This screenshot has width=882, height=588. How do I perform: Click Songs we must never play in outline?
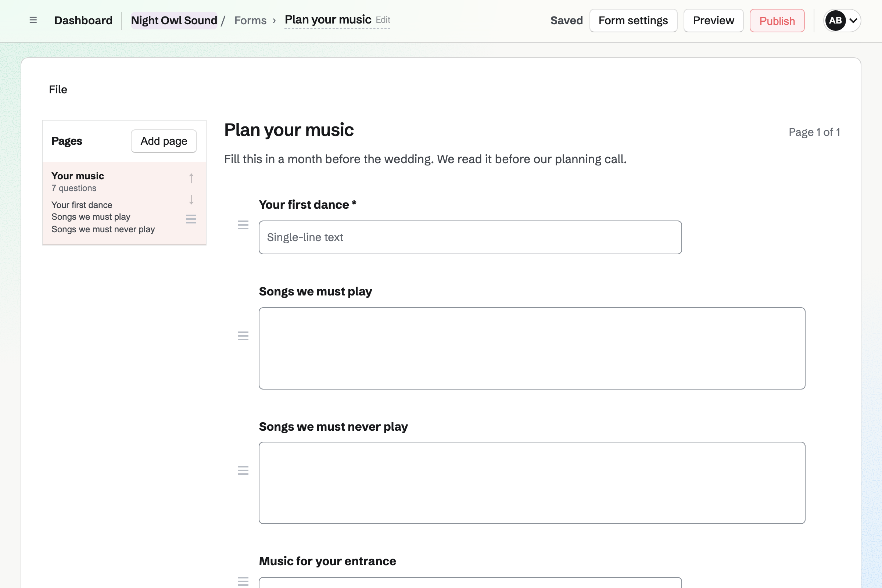pos(103,229)
